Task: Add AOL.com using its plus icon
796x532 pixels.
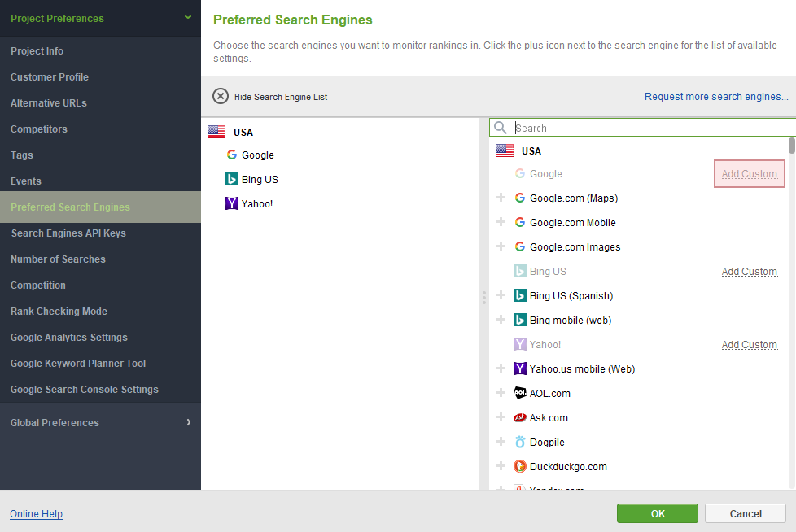Action: click(501, 392)
